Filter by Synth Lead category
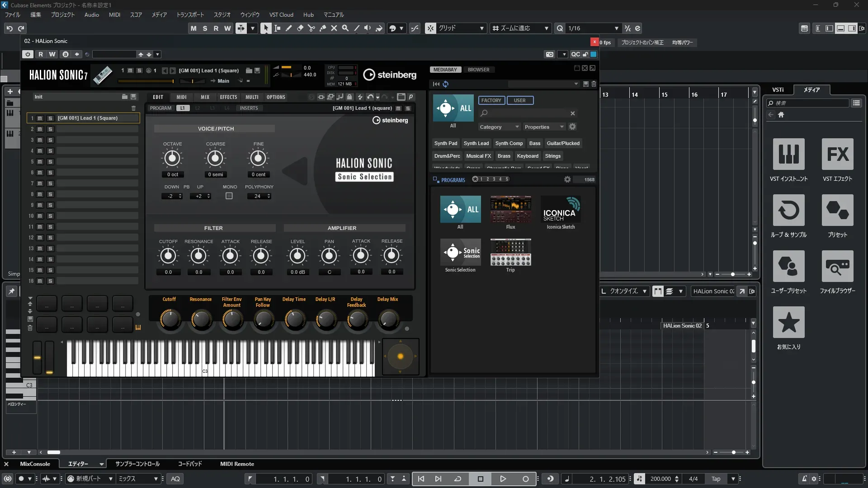868x488 pixels. tap(476, 143)
